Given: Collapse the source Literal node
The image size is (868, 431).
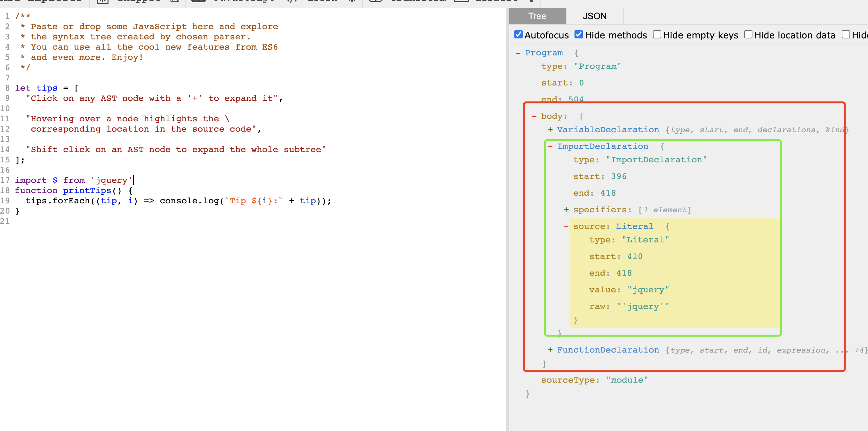Looking at the screenshot, I should [x=566, y=227].
